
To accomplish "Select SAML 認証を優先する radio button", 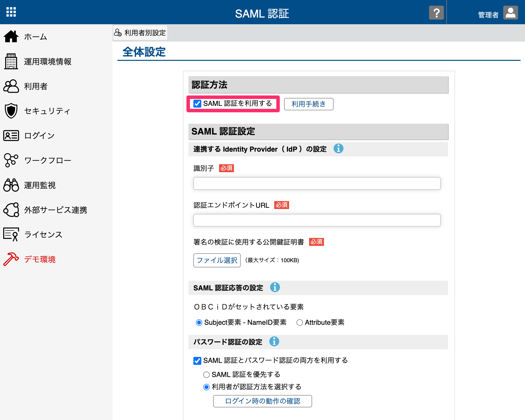I will point(206,375).
